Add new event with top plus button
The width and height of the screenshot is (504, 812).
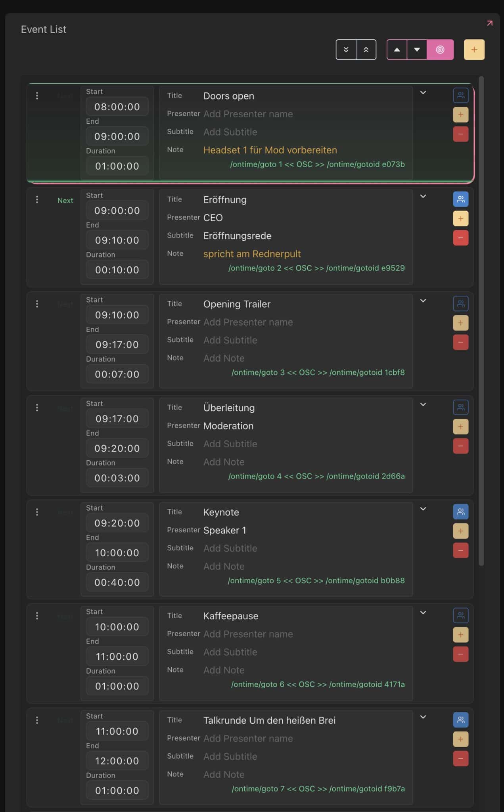[x=474, y=50]
